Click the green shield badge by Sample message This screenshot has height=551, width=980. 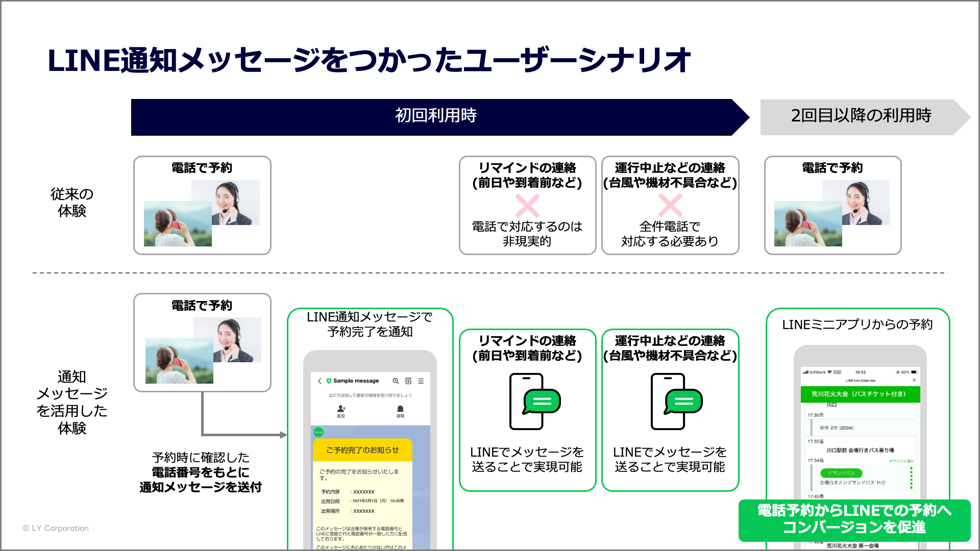pyautogui.click(x=329, y=381)
